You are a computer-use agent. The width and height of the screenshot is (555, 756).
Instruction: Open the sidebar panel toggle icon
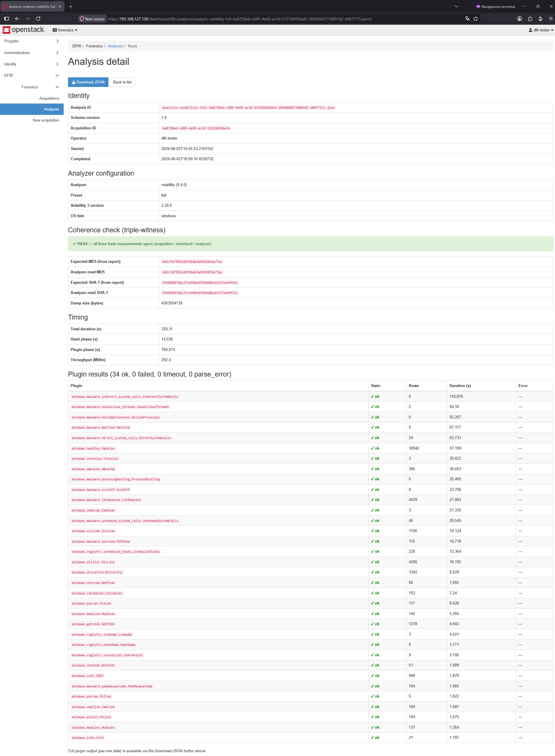(7, 19)
